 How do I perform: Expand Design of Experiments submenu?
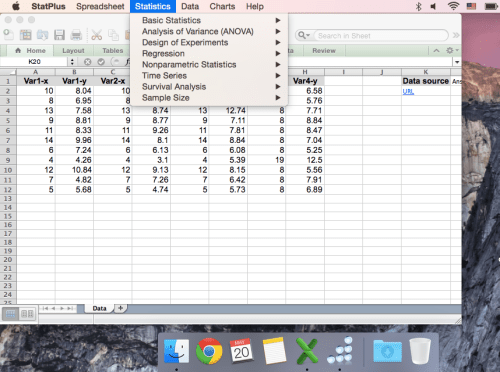tap(209, 42)
